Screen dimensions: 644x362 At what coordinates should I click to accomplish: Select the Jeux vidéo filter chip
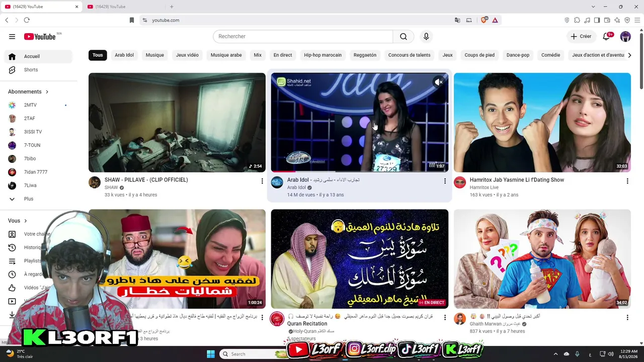[x=187, y=55]
